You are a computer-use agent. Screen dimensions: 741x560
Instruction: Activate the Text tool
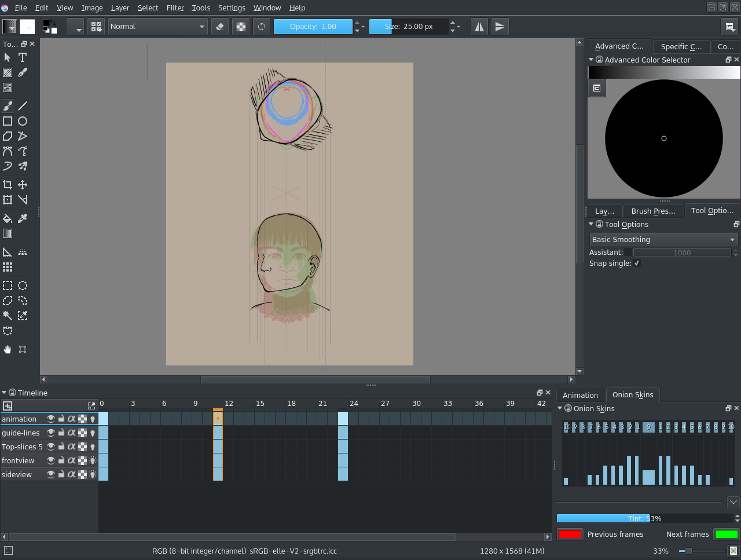pos(23,57)
